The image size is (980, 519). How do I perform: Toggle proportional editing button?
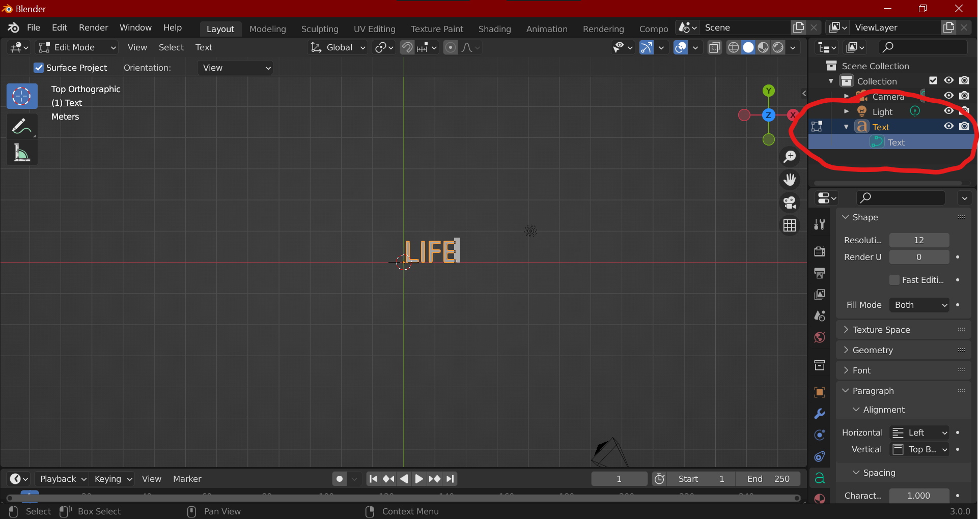[x=451, y=47]
